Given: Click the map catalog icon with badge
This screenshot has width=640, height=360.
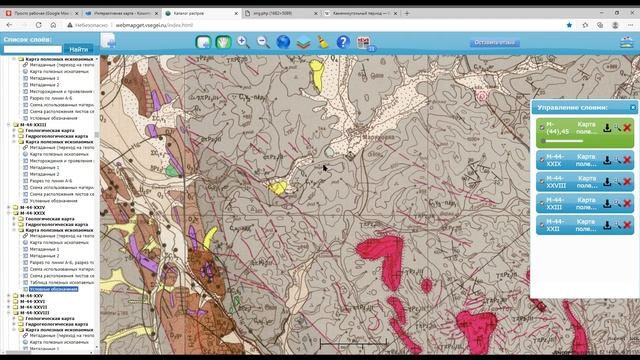Looking at the screenshot, I should click(x=364, y=43).
